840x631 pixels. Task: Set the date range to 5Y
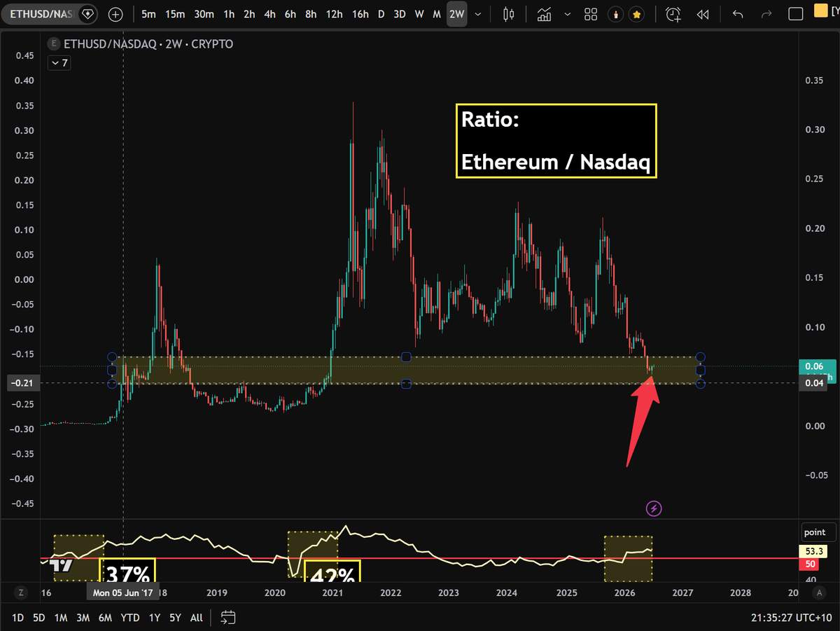pyautogui.click(x=175, y=618)
